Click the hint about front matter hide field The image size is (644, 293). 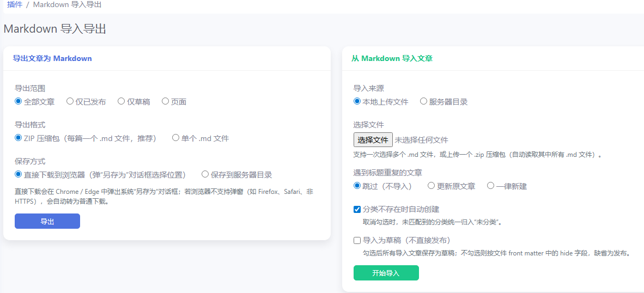[496, 253]
